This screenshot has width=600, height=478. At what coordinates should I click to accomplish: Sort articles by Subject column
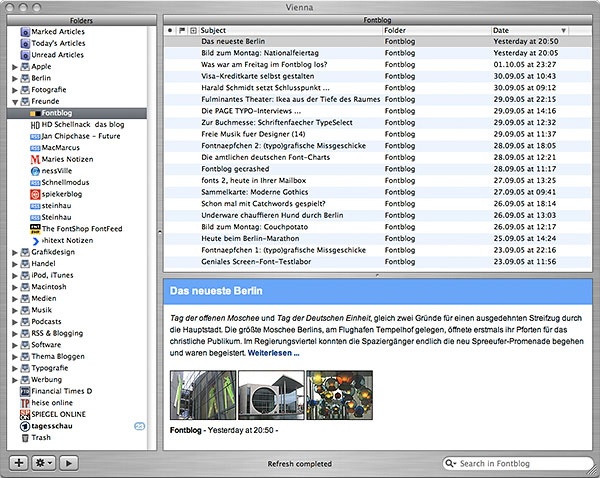click(x=290, y=30)
